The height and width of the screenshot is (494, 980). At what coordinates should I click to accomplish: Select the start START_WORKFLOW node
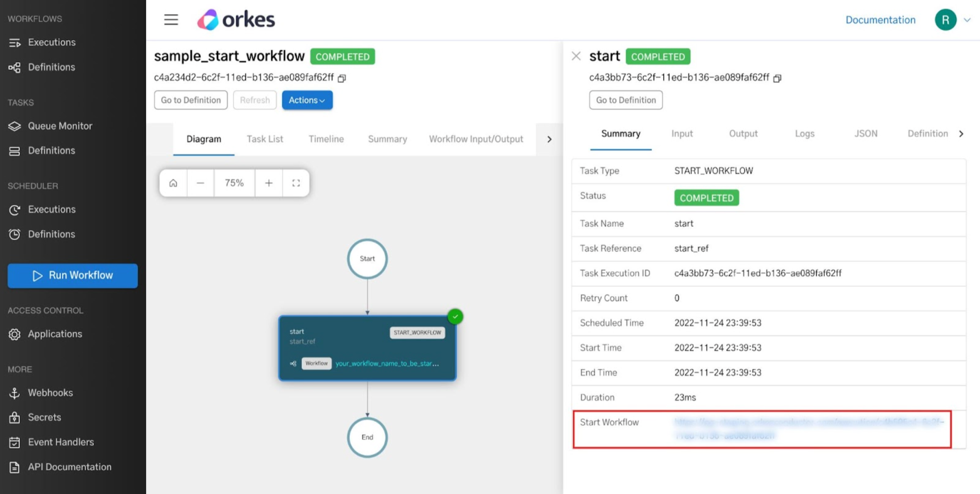click(367, 347)
